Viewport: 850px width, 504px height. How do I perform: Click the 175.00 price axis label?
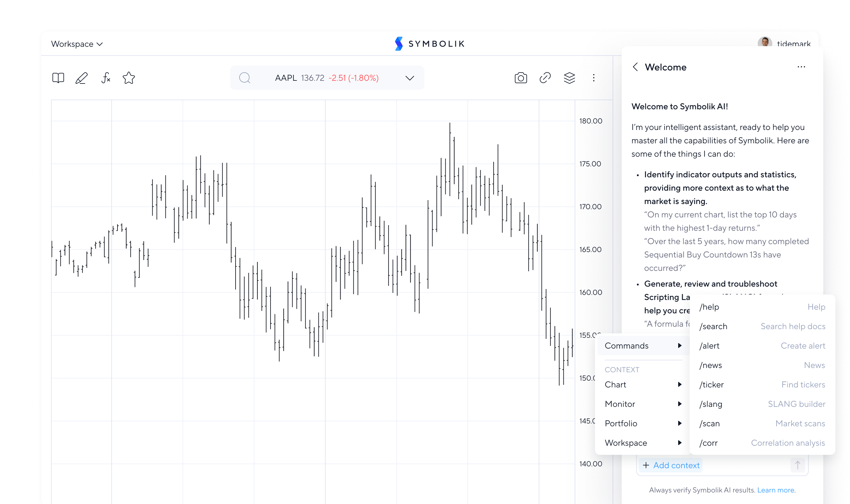tap(590, 164)
